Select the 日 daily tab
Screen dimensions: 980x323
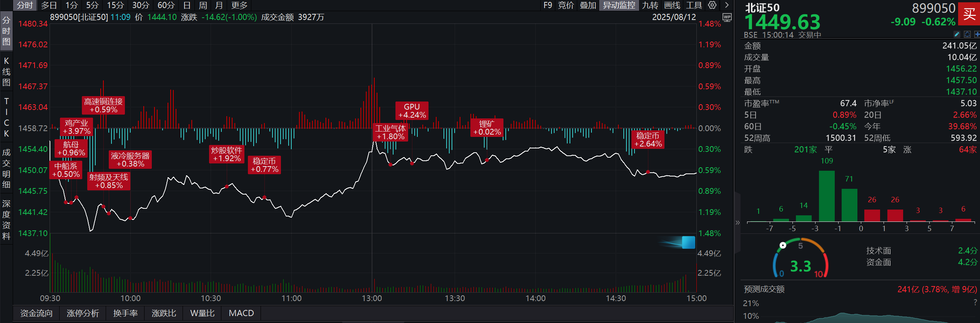point(187,5)
